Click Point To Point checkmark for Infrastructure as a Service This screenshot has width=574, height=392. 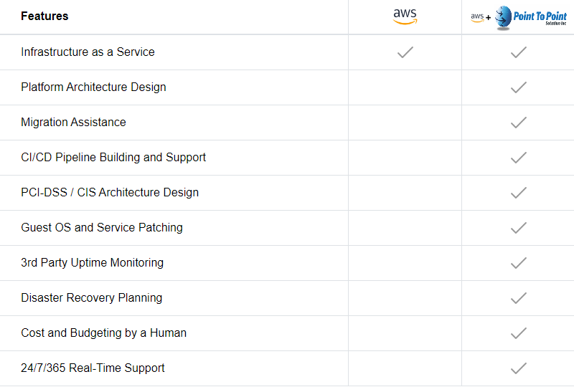[519, 52]
